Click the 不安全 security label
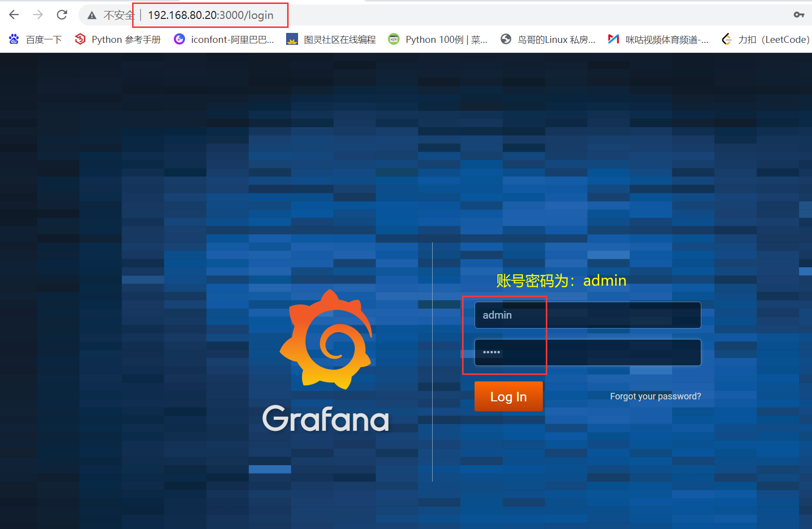Screen dimensions: 812x529 [119, 15]
